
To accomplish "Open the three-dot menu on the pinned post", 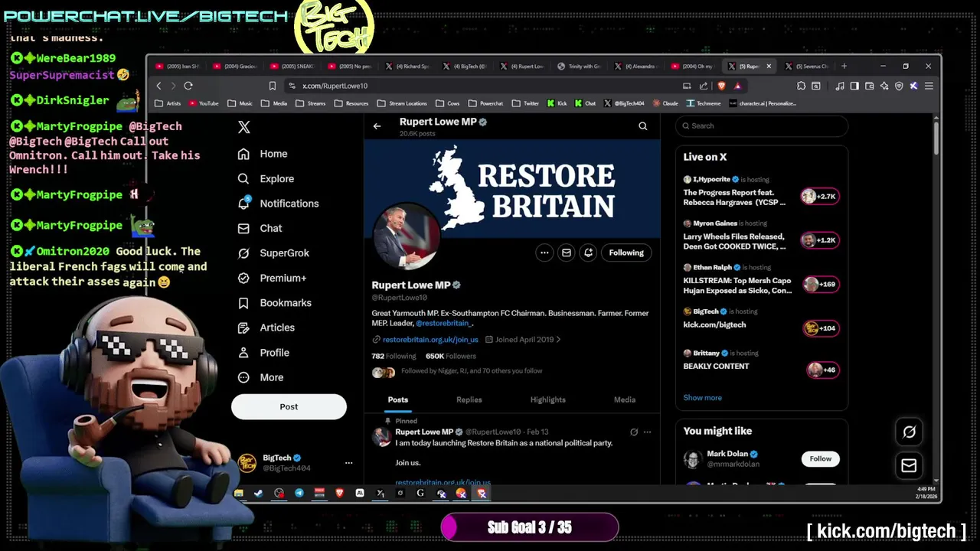I will coord(648,432).
